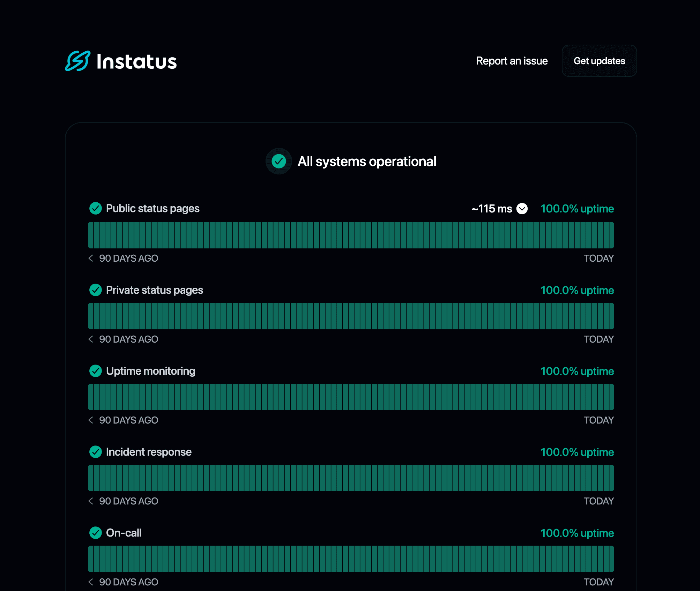Image resolution: width=700 pixels, height=591 pixels.
Task: Click the check icon beside Public status pages
Action: point(95,208)
